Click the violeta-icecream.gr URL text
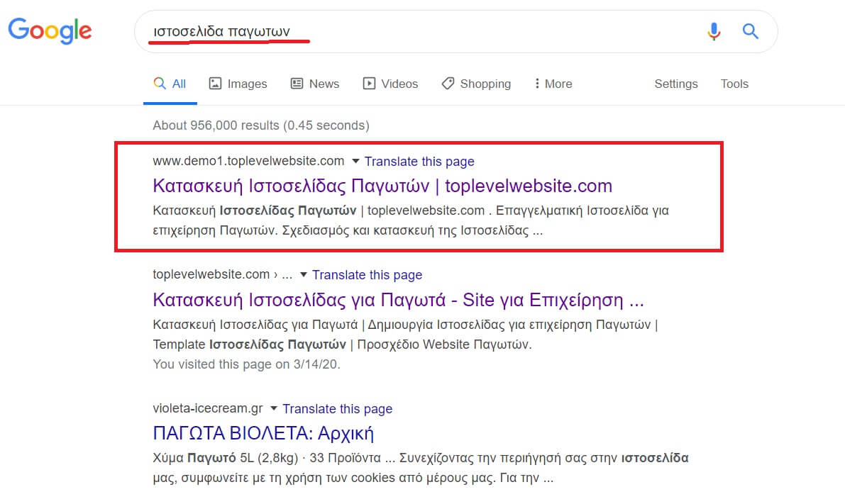This screenshot has height=504, width=845. click(208, 408)
